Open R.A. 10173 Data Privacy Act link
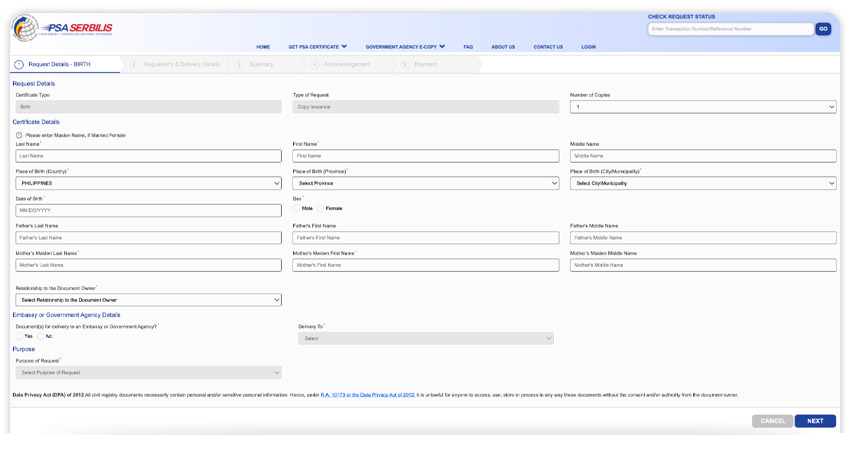Screen dimensions: 850x450 tap(368, 395)
